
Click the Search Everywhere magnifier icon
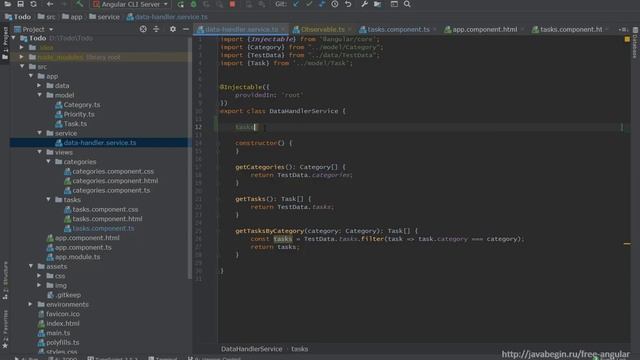pyautogui.click(x=407, y=4)
